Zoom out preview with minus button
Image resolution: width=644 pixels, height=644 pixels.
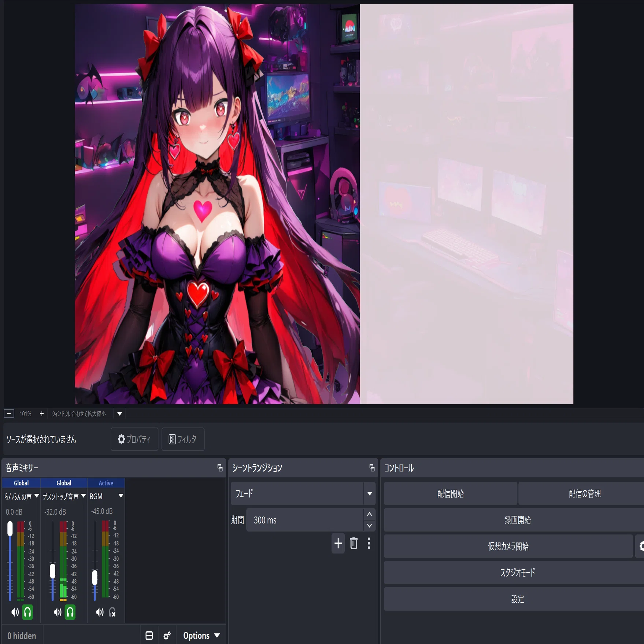9,414
